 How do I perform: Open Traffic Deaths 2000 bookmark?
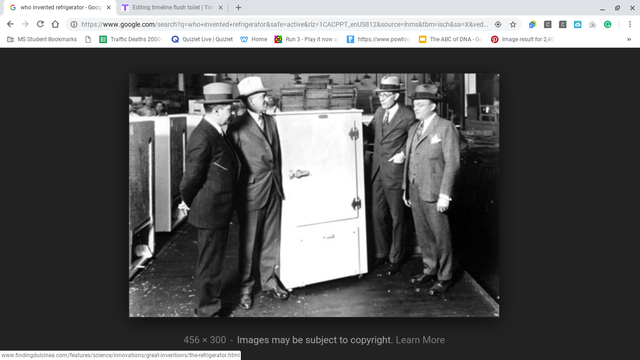(131, 39)
